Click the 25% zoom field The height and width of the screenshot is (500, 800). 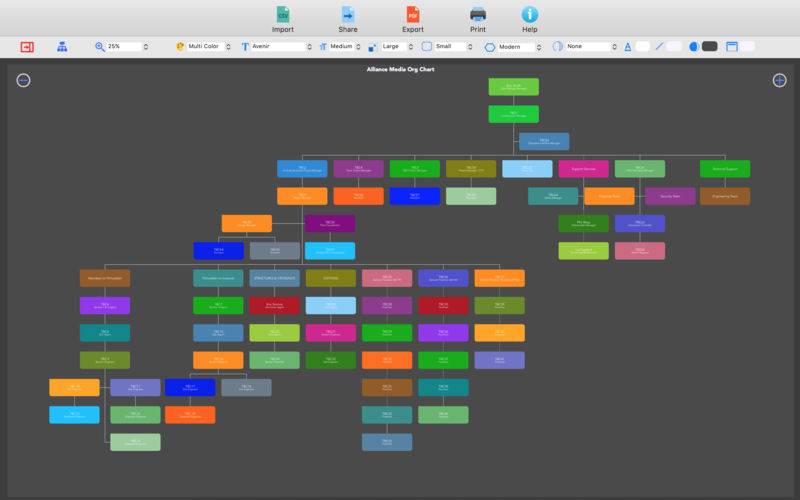pyautogui.click(x=124, y=46)
